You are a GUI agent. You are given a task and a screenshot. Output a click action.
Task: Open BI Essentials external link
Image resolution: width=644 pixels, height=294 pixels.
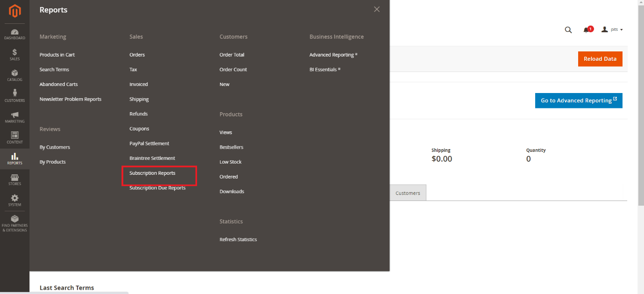pyautogui.click(x=325, y=70)
